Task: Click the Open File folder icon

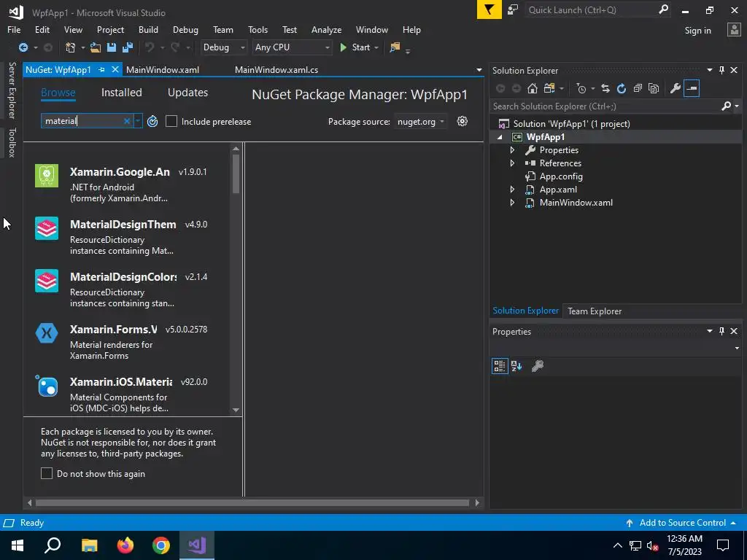Action: (96, 47)
